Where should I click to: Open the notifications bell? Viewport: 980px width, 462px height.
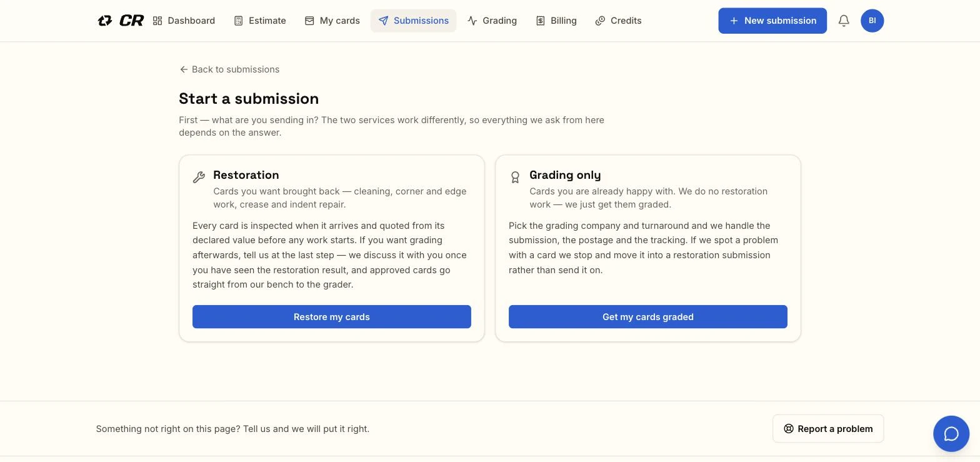844,21
